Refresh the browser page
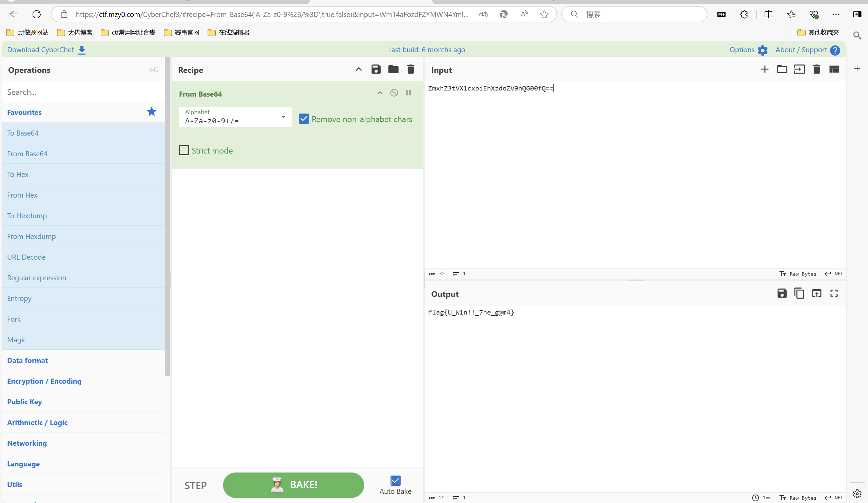This screenshot has width=868, height=503. pyautogui.click(x=37, y=14)
